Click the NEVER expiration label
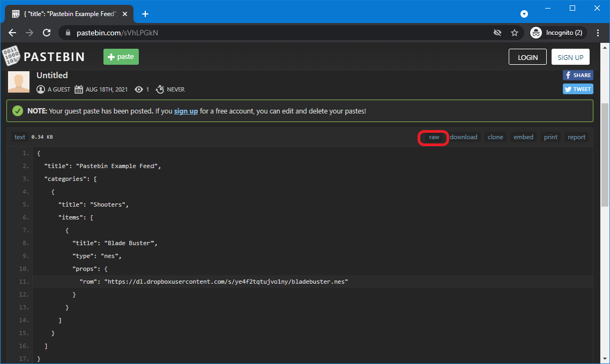610x364 pixels. pyautogui.click(x=176, y=89)
